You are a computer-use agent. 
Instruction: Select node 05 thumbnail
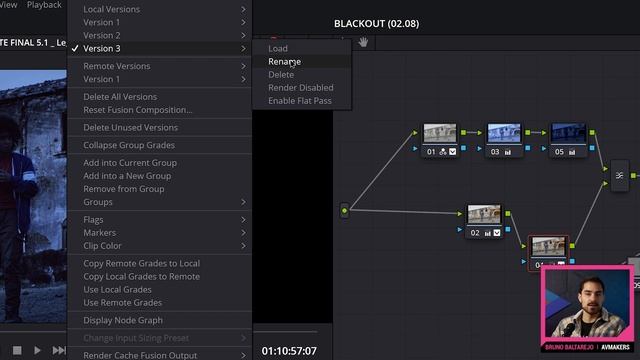pos(568,133)
